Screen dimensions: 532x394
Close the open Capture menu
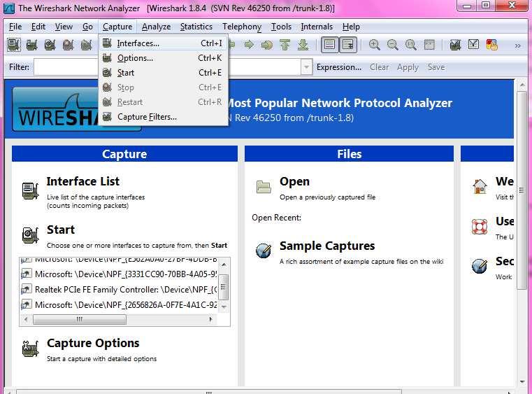tap(117, 27)
